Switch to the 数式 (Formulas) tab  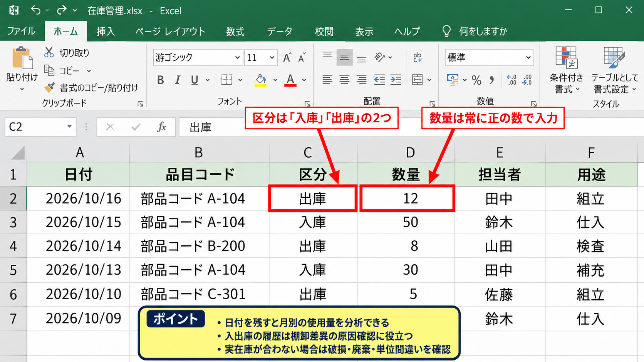click(x=235, y=31)
